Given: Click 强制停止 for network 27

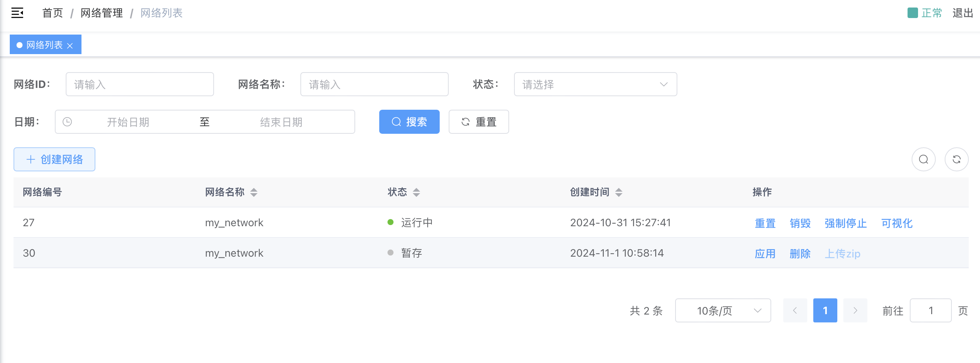Looking at the screenshot, I should click(x=845, y=223).
